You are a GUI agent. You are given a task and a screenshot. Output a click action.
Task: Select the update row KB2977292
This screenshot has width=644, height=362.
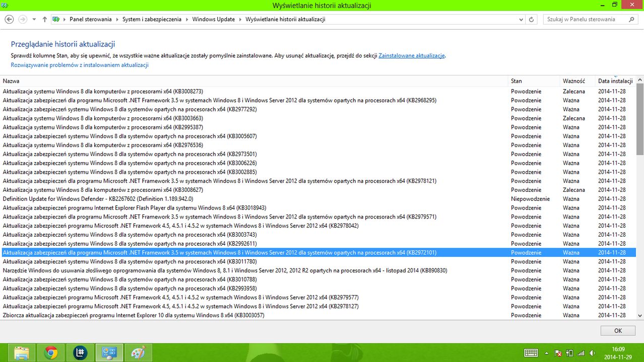click(x=318, y=109)
